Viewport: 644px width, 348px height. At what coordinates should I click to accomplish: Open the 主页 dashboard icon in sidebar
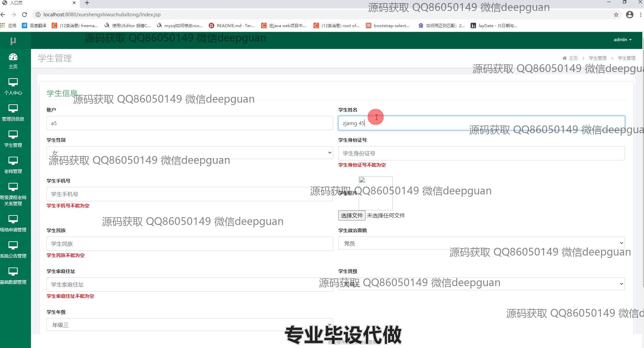coord(13,57)
